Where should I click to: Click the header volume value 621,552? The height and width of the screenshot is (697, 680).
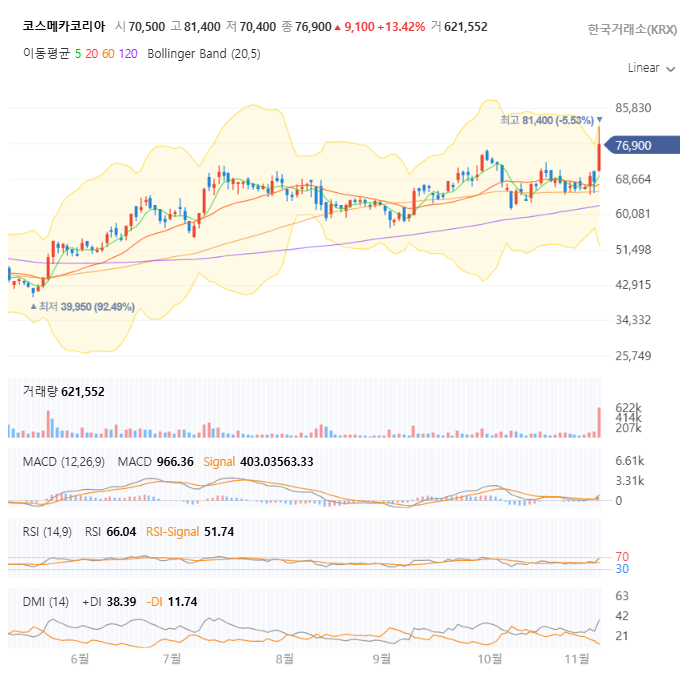click(x=466, y=27)
